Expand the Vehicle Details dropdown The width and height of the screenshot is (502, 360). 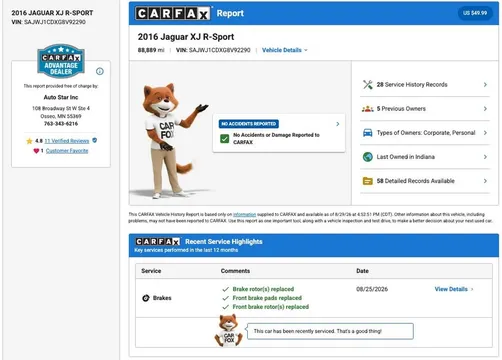pos(285,50)
